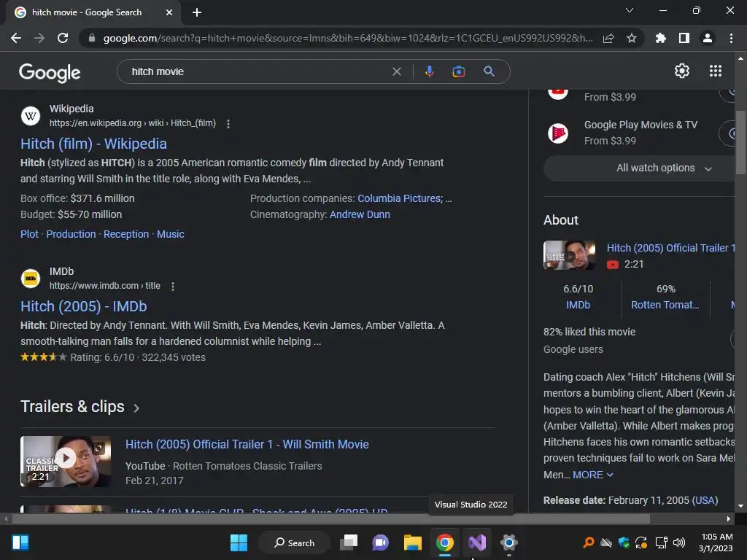Open the Chrome extensions puzzle icon
This screenshot has height=560, width=747.
pos(661,38)
